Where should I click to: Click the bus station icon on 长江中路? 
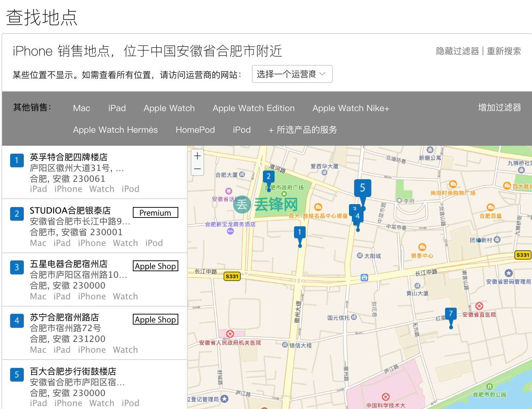pos(364,277)
